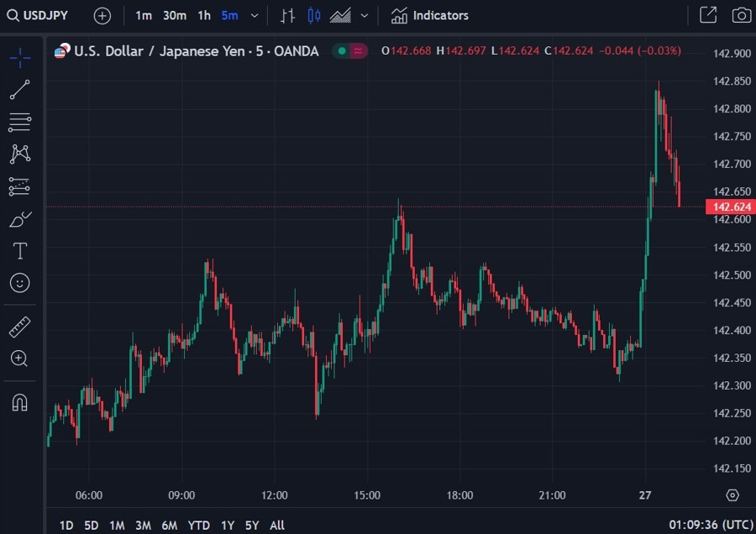The height and width of the screenshot is (534, 756).
Task: Open the emoji icons tool
Action: (x=20, y=283)
